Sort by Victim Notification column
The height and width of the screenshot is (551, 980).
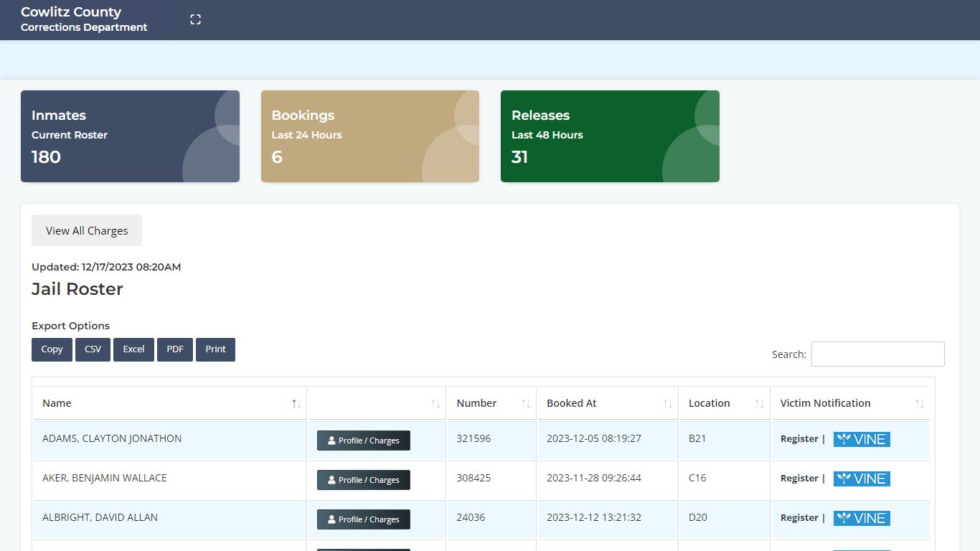pyautogui.click(x=919, y=404)
